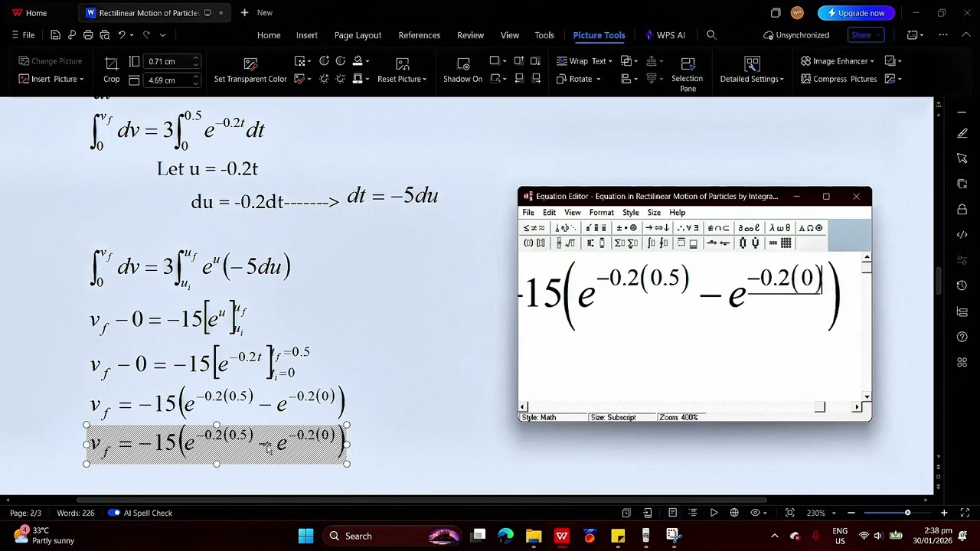Click the zoom out minus button

[851, 513]
